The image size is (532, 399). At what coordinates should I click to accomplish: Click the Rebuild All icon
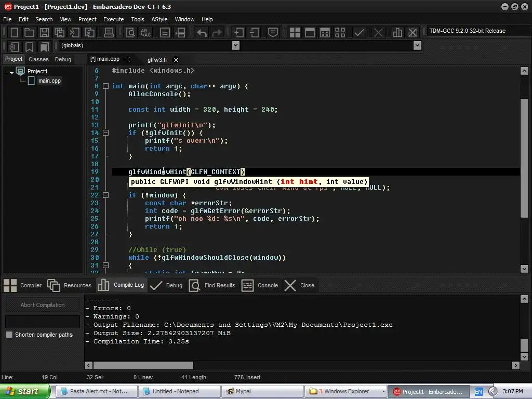point(340,33)
